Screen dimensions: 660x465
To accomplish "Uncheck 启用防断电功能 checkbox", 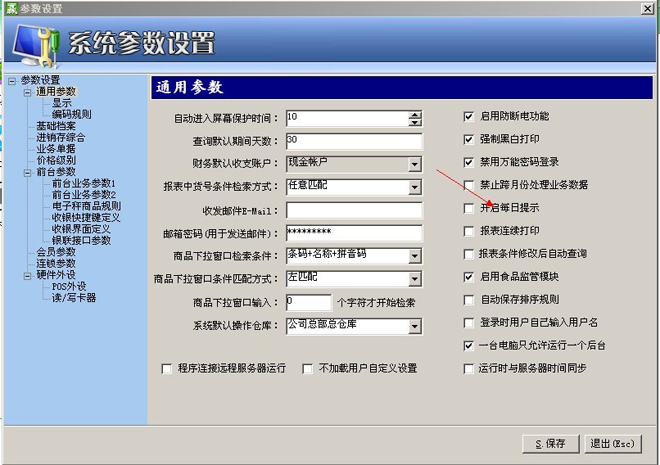I will 468,117.
